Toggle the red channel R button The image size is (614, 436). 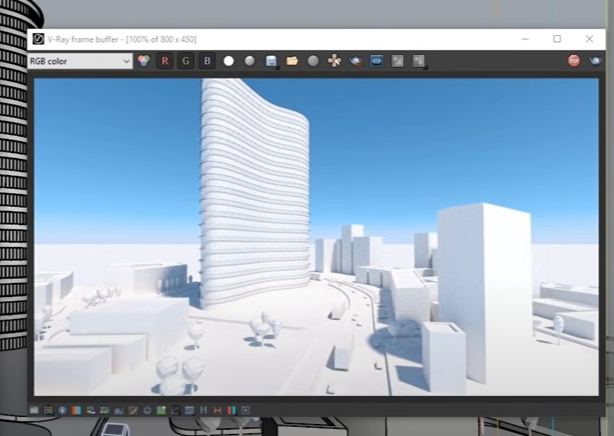point(165,61)
